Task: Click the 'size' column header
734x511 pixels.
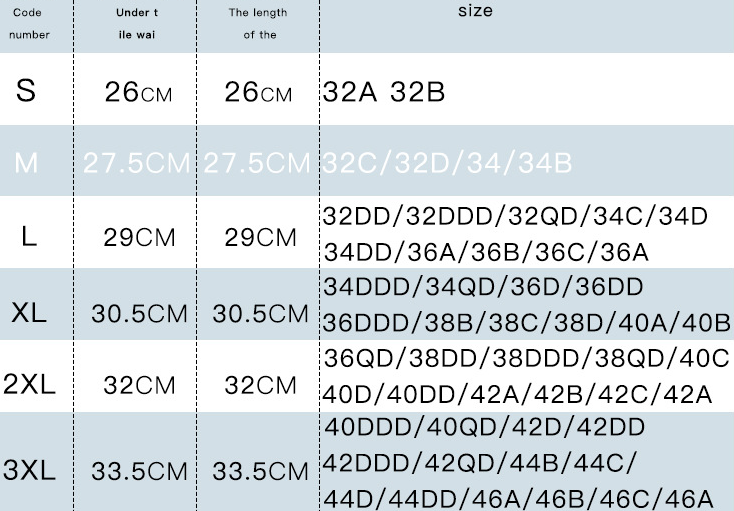Action: point(476,12)
